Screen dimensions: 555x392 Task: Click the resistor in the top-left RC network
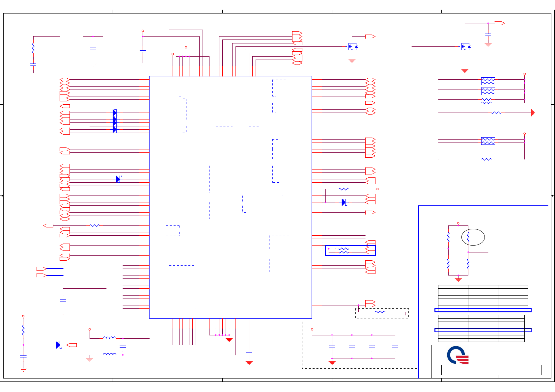pyautogui.click(x=33, y=48)
